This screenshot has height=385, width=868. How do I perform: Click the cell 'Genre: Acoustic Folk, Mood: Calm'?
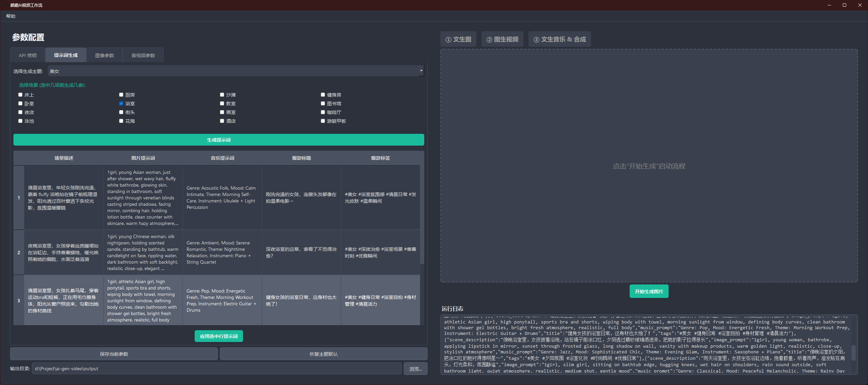pos(222,198)
